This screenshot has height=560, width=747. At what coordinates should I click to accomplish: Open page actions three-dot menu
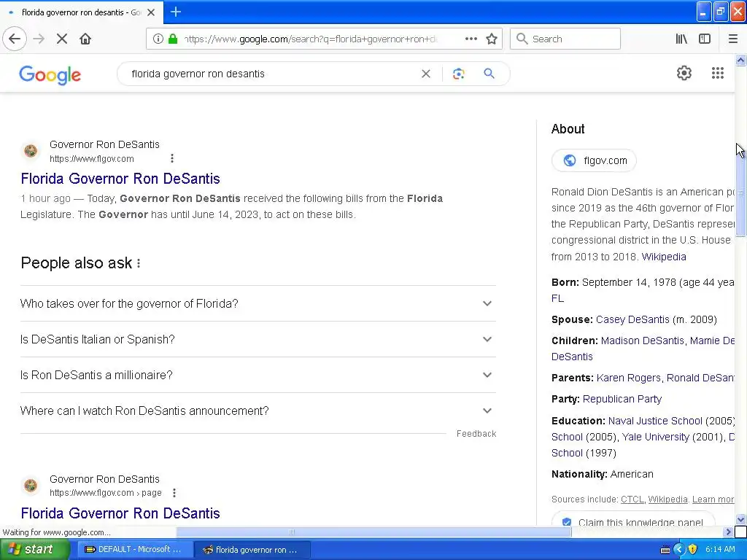pos(471,39)
